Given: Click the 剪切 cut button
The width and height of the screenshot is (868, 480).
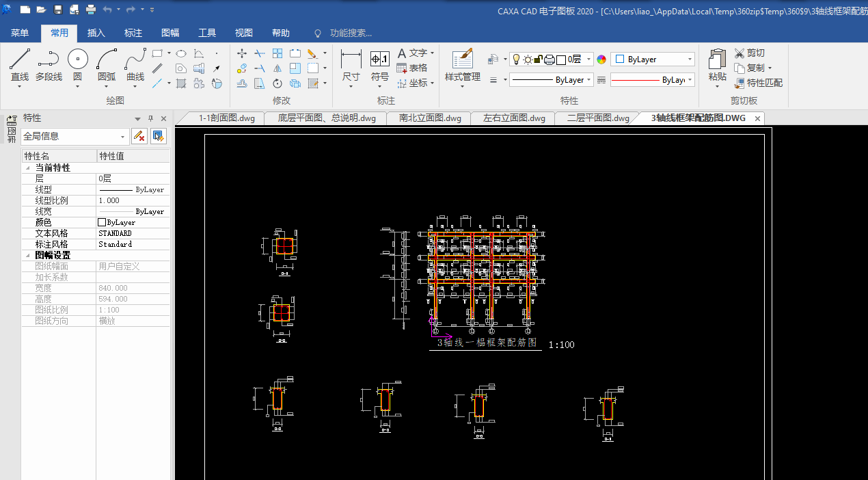Looking at the screenshot, I should [750, 53].
